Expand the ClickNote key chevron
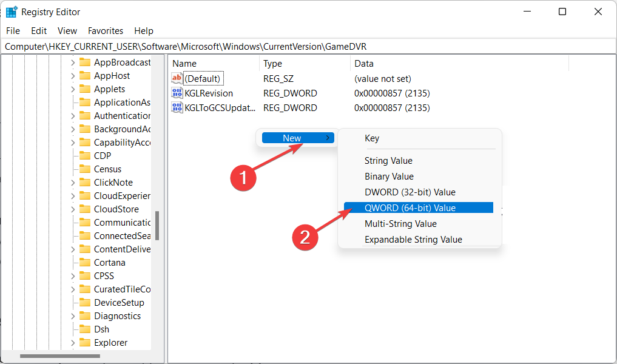 (73, 183)
